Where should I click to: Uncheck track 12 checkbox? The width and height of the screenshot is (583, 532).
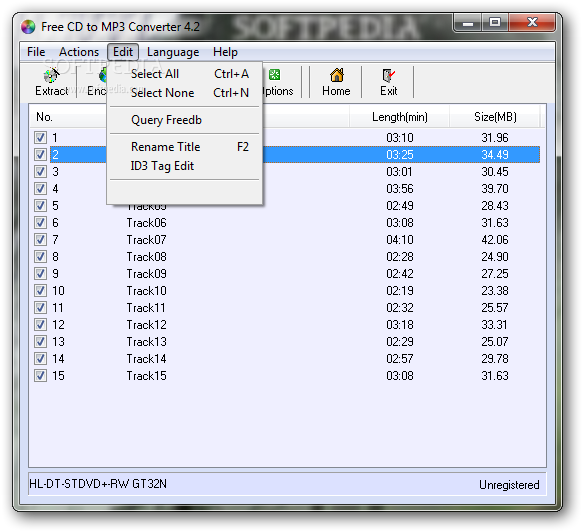40,325
